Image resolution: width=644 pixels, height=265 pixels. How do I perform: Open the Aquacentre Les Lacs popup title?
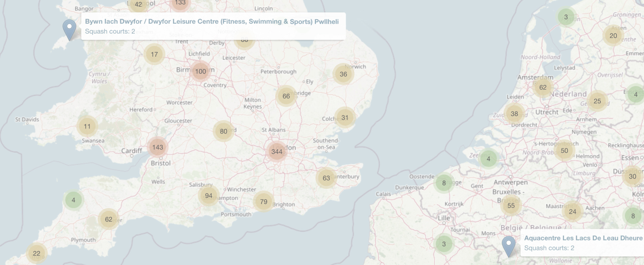pyautogui.click(x=583, y=238)
